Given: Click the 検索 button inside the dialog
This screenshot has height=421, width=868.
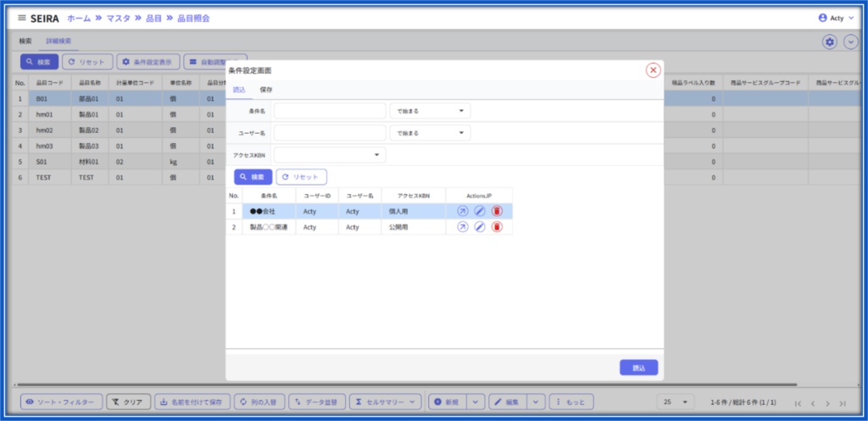Looking at the screenshot, I should pos(253,177).
